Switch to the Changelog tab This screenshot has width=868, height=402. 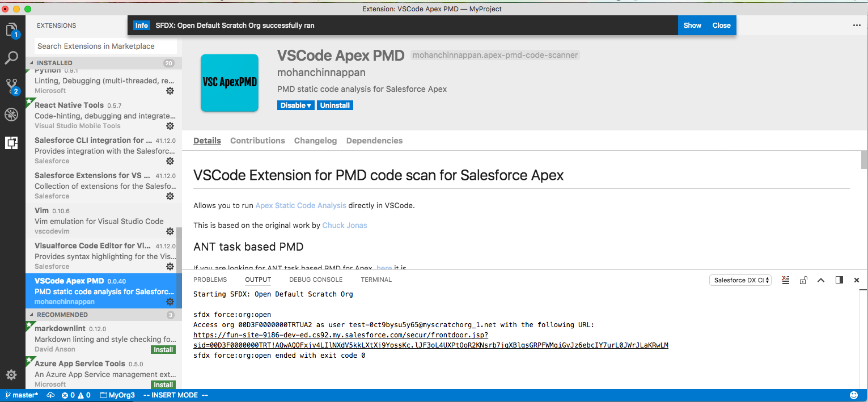[315, 141]
